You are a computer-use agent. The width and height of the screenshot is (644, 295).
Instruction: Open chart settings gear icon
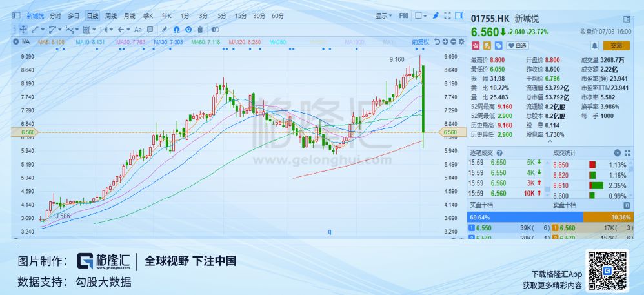point(461,41)
